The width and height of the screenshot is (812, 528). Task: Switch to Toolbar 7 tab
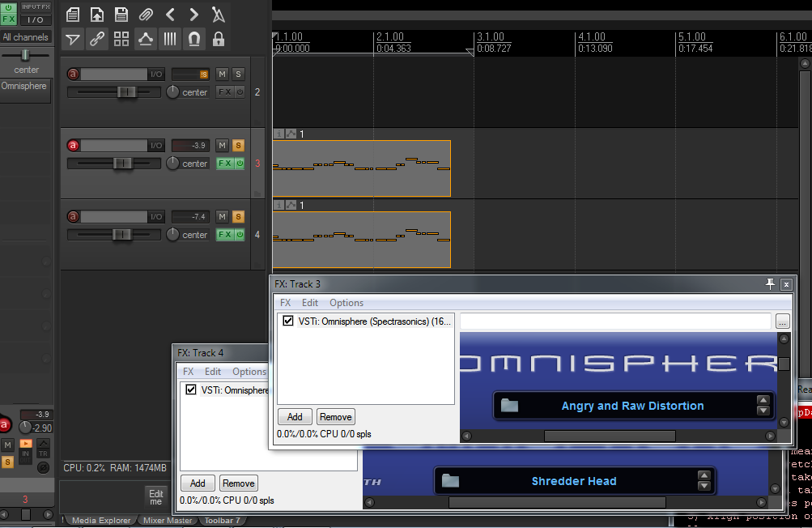pos(222,520)
